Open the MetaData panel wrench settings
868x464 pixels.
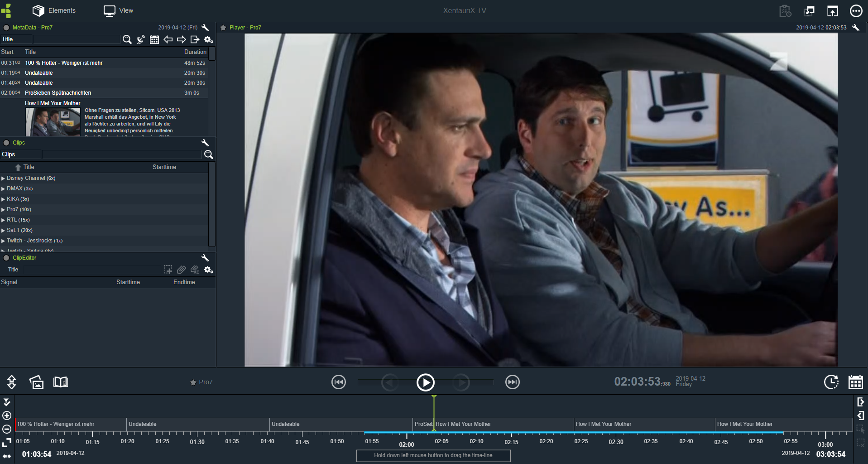(205, 28)
